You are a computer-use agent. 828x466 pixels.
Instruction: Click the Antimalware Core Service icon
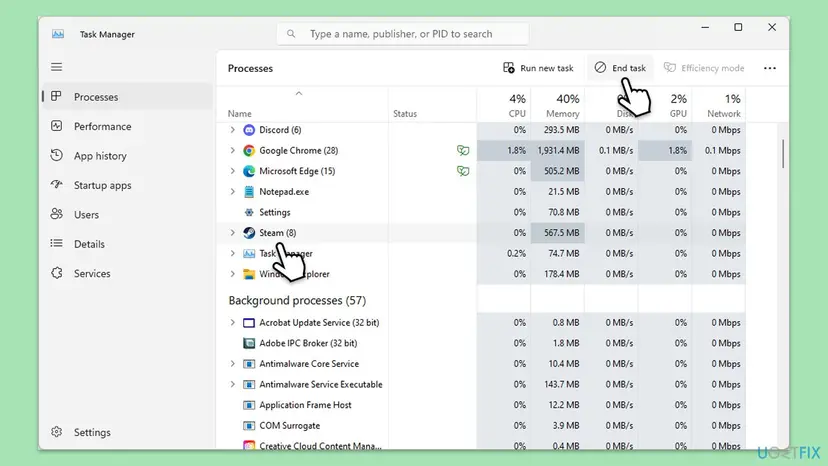tap(249, 364)
